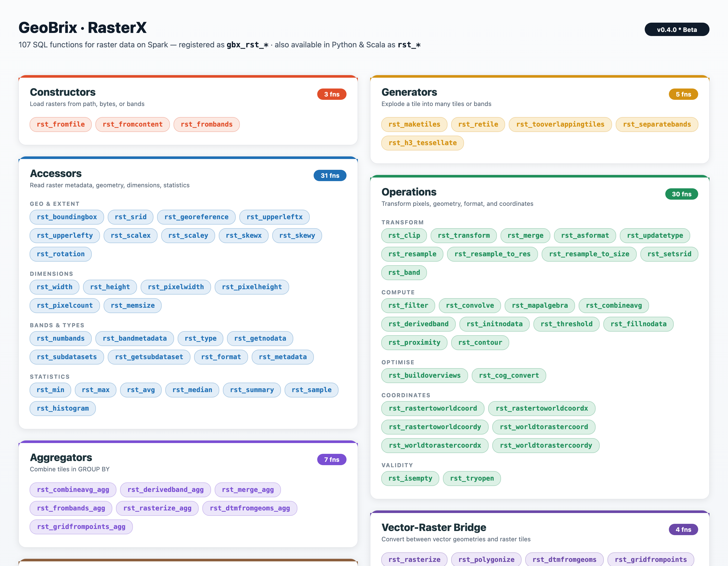Select the rst_srid chip
728x566 pixels.
[x=131, y=217]
